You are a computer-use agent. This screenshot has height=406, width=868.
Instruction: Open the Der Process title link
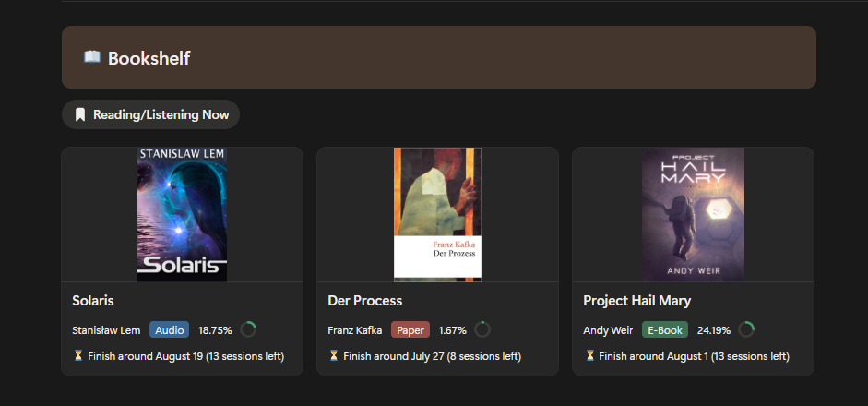click(364, 301)
